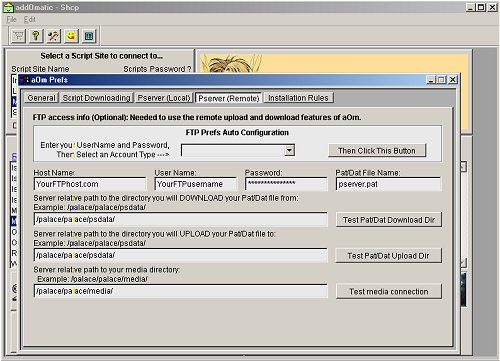Image resolution: width=500 pixels, height=361 pixels.
Task: Click the UPLOAD directory path field
Action: (180, 255)
